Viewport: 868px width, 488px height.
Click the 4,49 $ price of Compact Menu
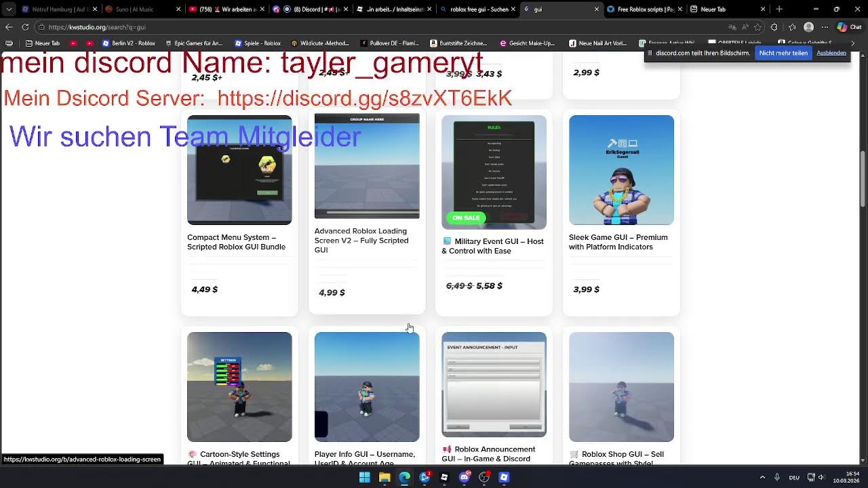(x=205, y=289)
